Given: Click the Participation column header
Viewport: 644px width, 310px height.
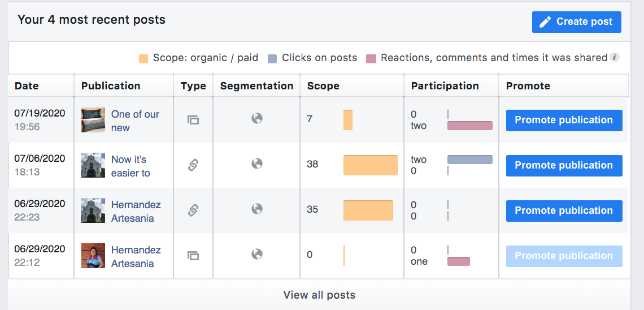Looking at the screenshot, I should click(x=445, y=86).
